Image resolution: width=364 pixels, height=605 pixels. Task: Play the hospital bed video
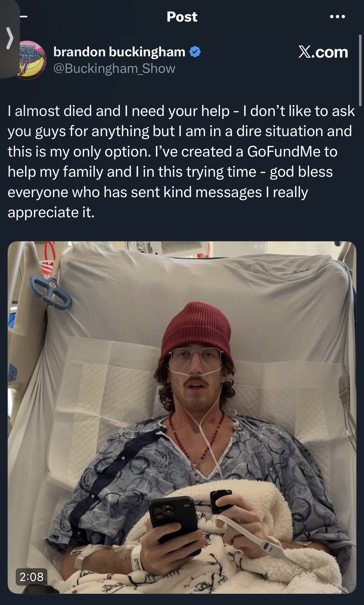coord(182,418)
